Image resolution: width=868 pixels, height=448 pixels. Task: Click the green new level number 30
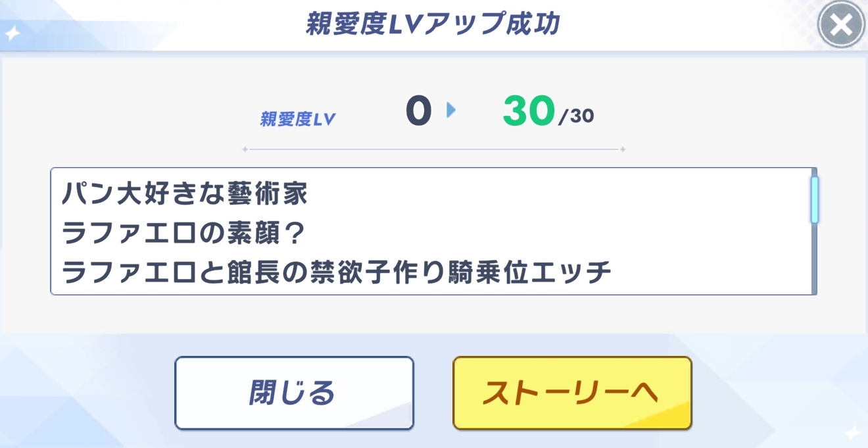(x=528, y=111)
